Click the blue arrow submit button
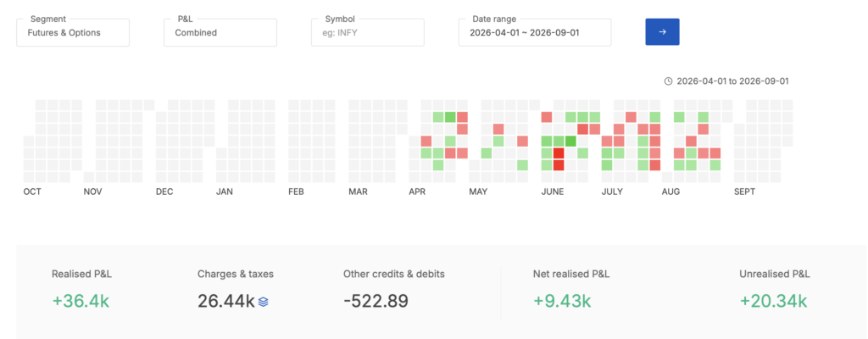868x339 pixels. coord(662,32)
